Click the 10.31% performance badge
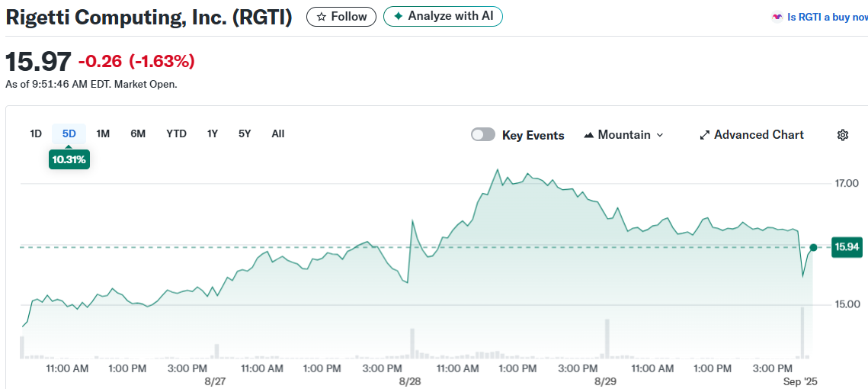Viewport: 868px width, 389px height. coord(69,159)
